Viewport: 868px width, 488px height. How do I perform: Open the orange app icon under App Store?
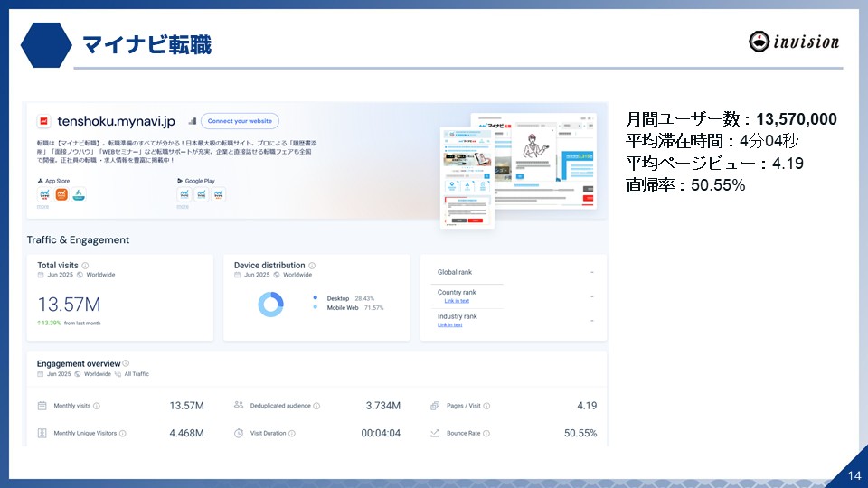coord(61,194)
